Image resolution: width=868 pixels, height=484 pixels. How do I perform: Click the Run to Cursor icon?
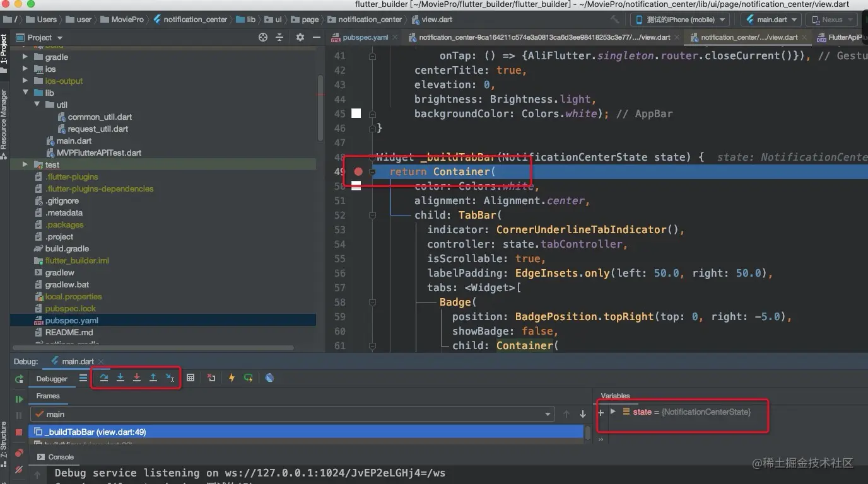pyautogui.click(x=170, y=377)
